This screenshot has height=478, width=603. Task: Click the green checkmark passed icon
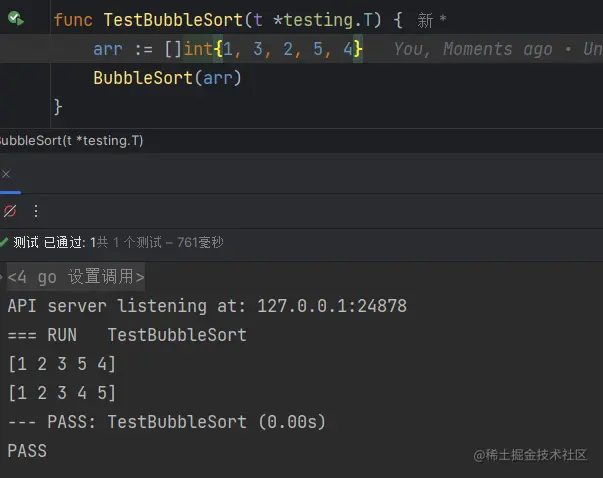[4, 242]
